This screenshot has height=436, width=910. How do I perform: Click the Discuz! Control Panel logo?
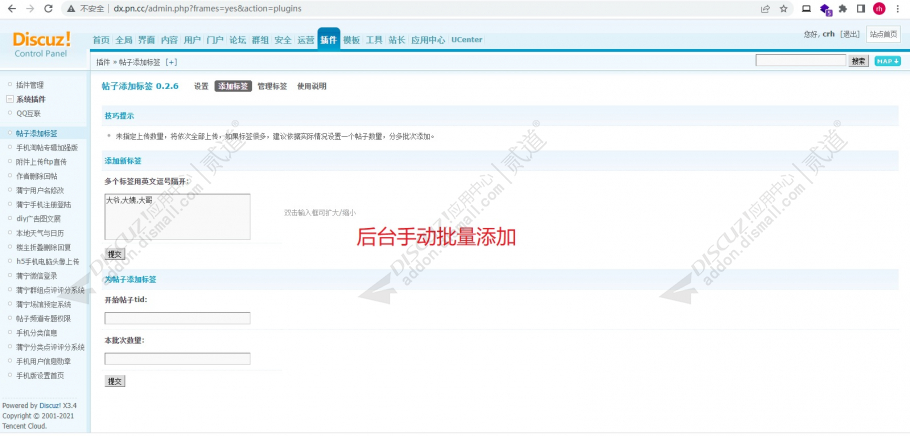pos(41,44)
